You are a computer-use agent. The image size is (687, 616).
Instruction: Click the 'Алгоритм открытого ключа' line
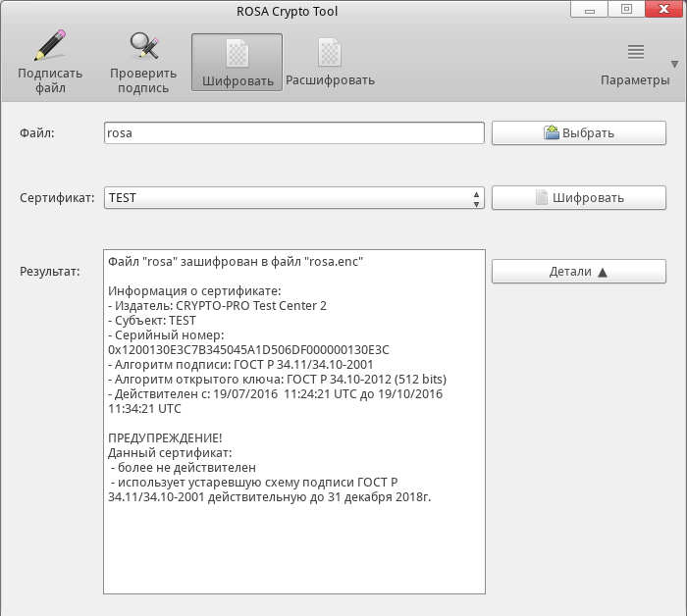(x=278, y=380)
